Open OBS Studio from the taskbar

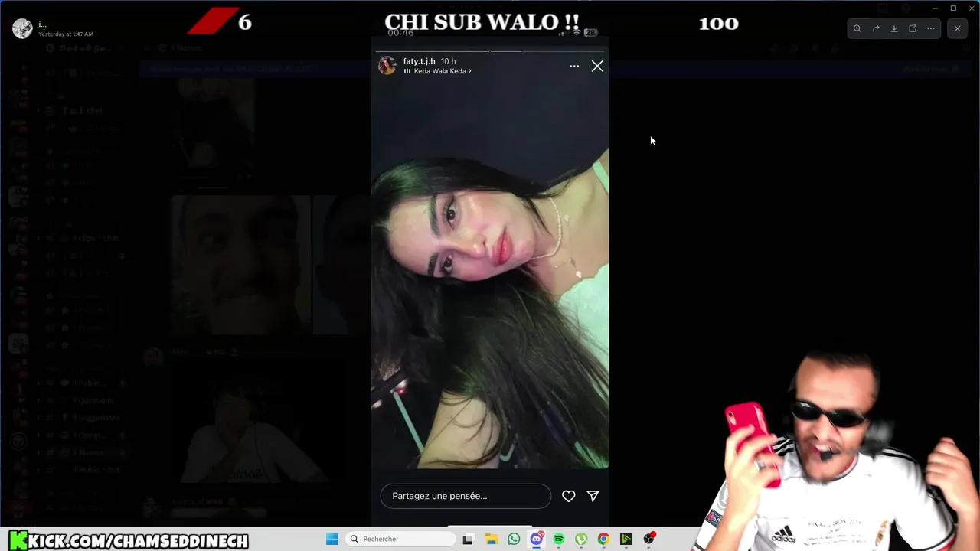pyautogui.click(x=649, y=539)
